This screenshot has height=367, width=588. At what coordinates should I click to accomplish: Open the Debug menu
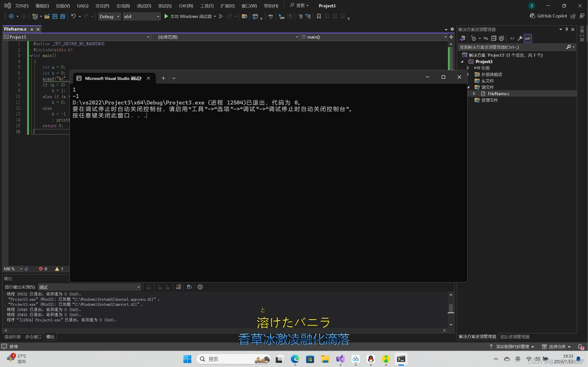click(144, 6)
